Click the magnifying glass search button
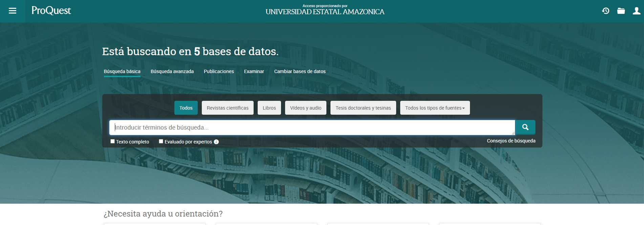 (x=525, y=127)
